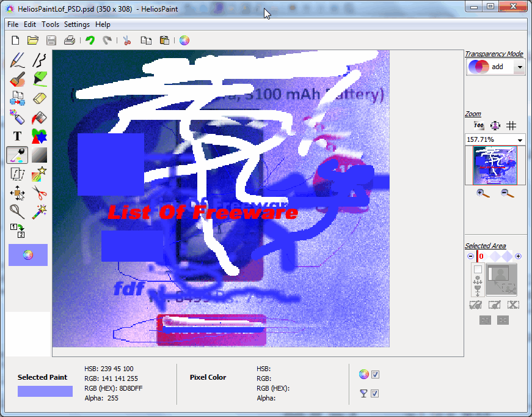Open the zoom percentage dropdown
Viewport: 532px width, 417px height.
pyautogui.click(x=520, y=140)
